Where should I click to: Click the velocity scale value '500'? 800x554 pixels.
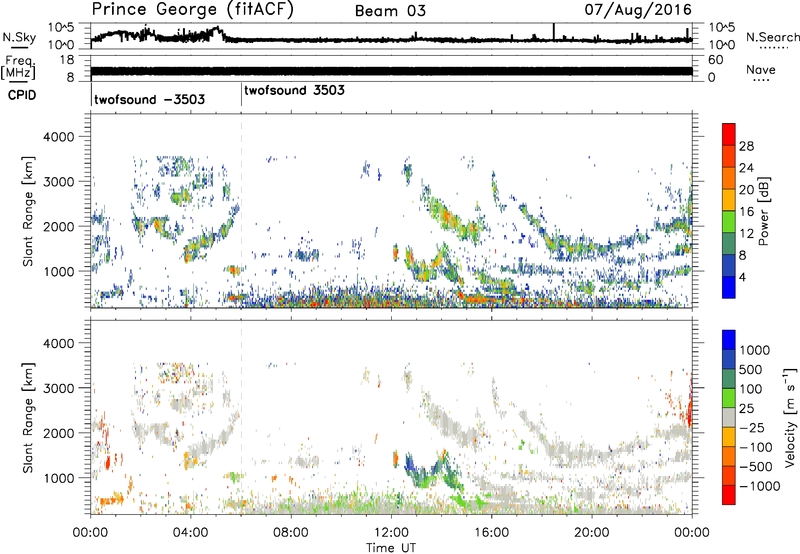751,369
